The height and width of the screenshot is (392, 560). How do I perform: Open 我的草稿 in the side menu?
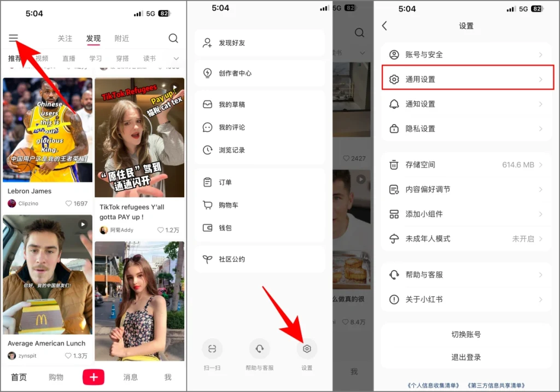click(260, 104)
